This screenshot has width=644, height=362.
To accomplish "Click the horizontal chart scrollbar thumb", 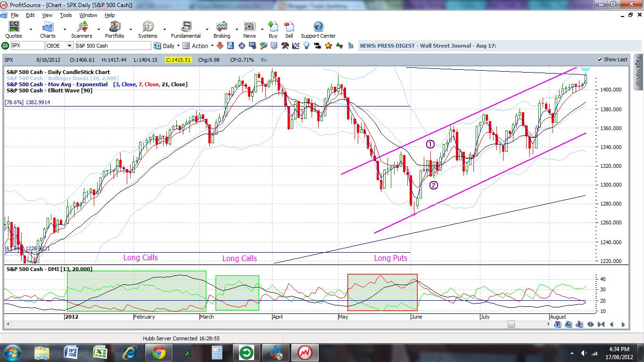I will (511, 324).
